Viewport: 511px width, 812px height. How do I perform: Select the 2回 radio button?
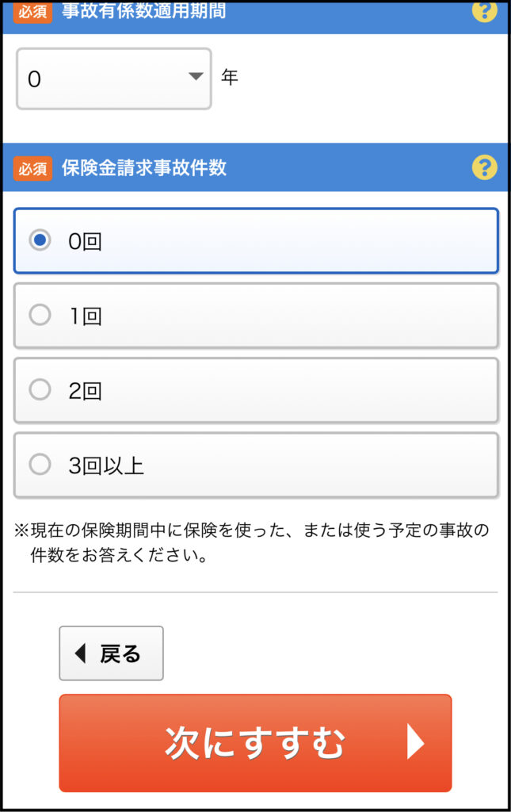coord(40,389)
